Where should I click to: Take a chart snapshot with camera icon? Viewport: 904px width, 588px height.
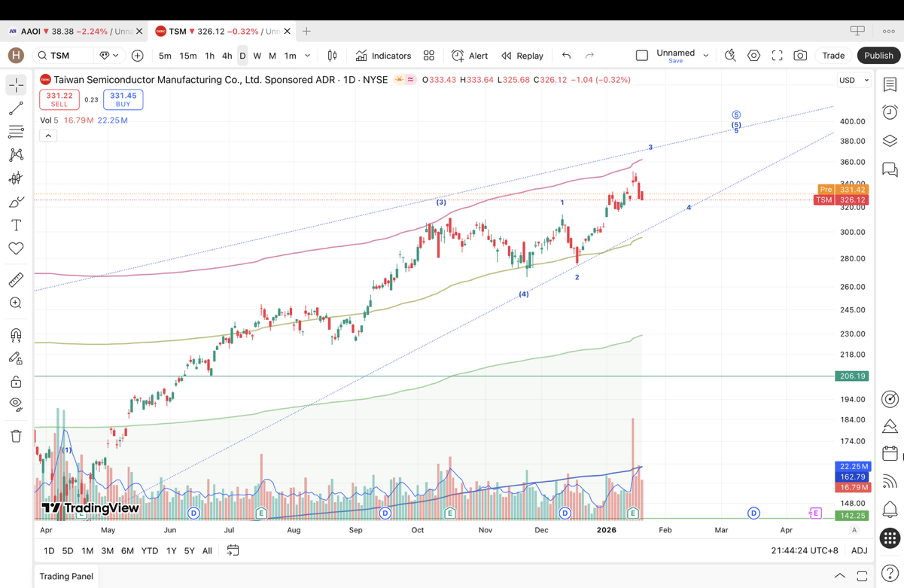pos(800,56)
